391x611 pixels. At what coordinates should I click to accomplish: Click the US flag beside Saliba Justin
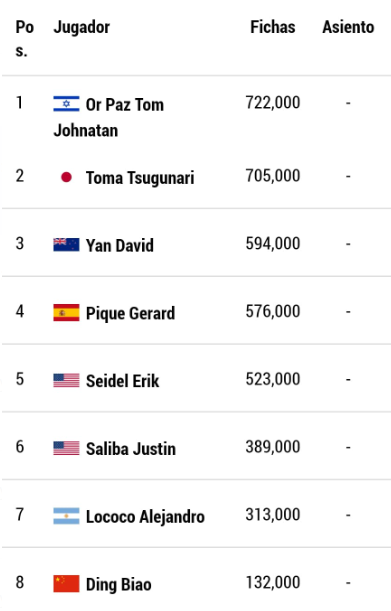[x=66, y=448]
